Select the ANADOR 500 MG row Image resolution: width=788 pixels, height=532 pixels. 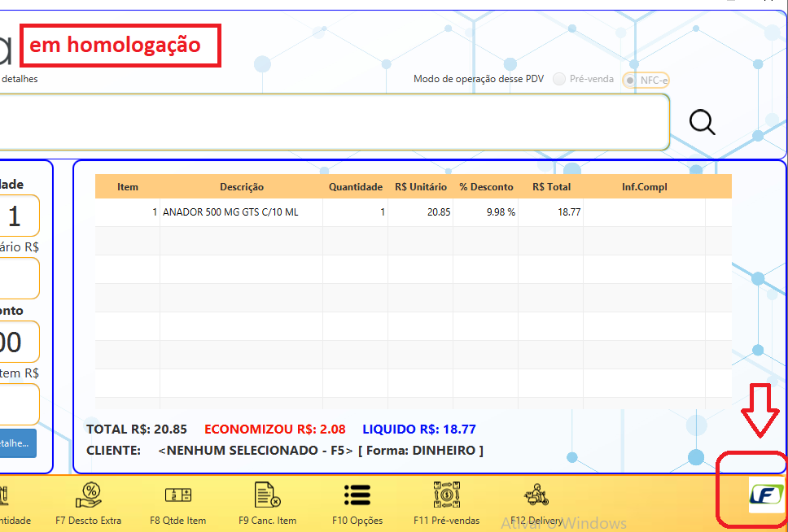230,211
